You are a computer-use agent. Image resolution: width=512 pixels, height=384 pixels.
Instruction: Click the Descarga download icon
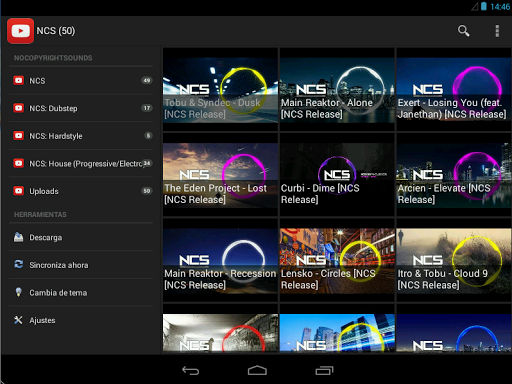[19, 237]
